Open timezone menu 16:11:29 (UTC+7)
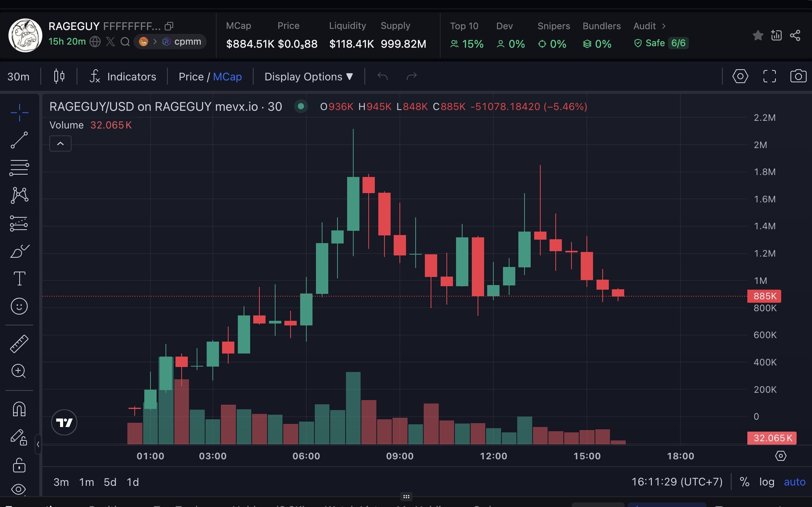Viewport: 812px width, 507px height. point(677,482)
